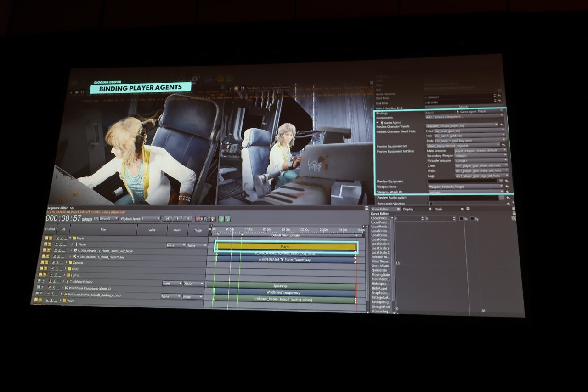Click the Cameras folder icon
The width and height of the screenshot is (588, 392).
pos(70,263)
